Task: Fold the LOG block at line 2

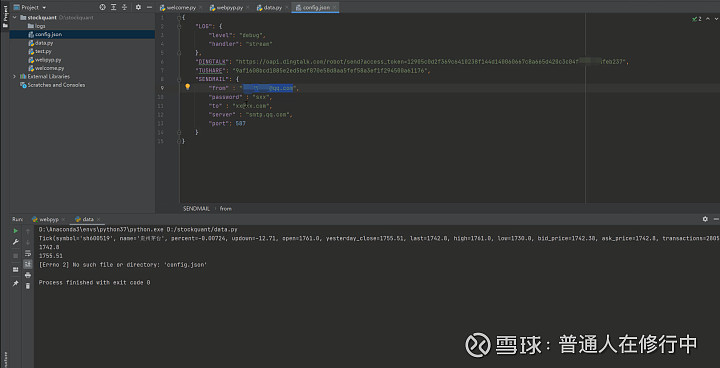Action: [179, 27]
